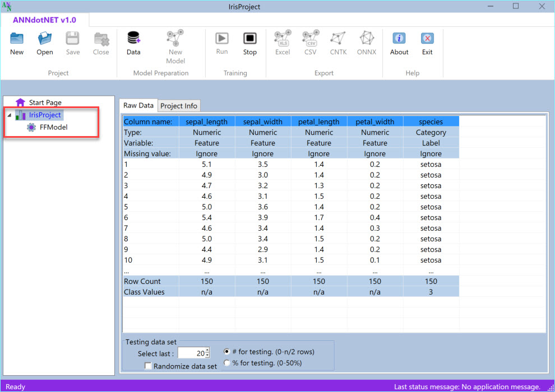Click value 0.1 in row 10
Viewport: 555px width, 392px height.
[x=375, y=260]
